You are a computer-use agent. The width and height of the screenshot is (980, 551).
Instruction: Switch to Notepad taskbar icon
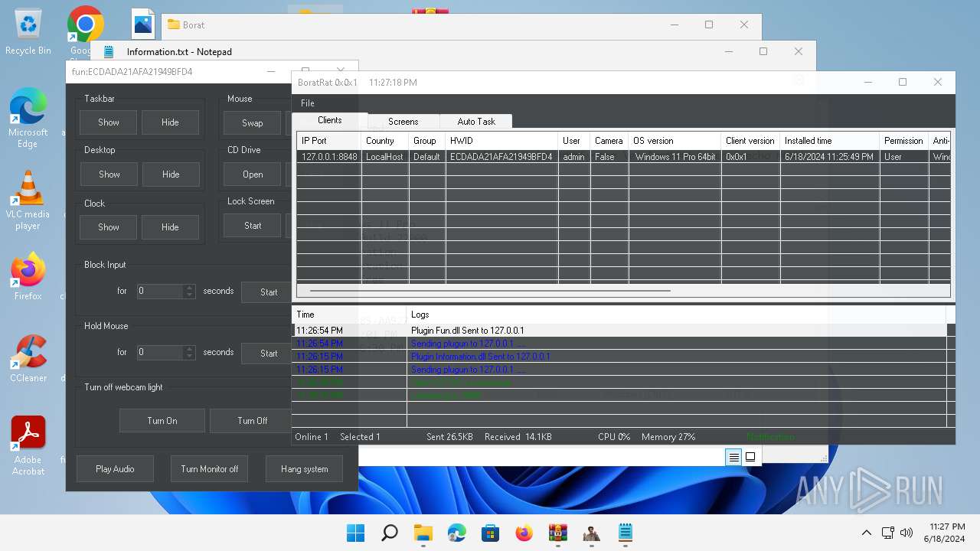point(626,533)
